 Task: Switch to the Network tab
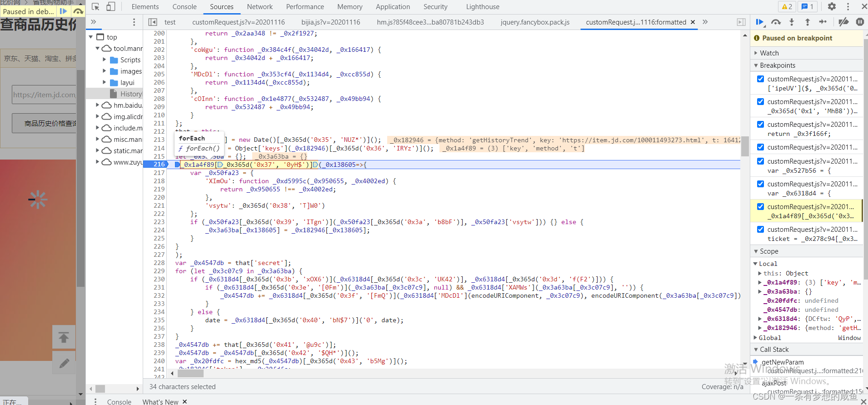click(259, 7)
